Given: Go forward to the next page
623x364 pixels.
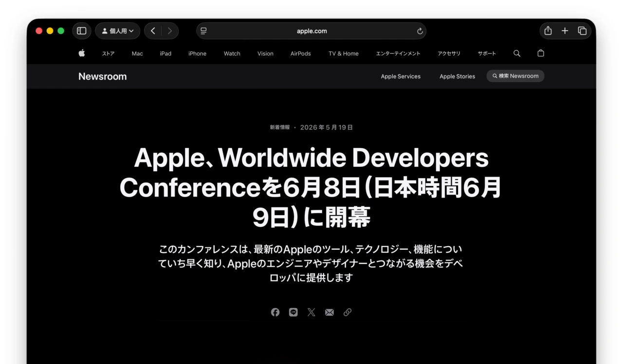Looking at the screenshot, I should (x=170, y=31).
